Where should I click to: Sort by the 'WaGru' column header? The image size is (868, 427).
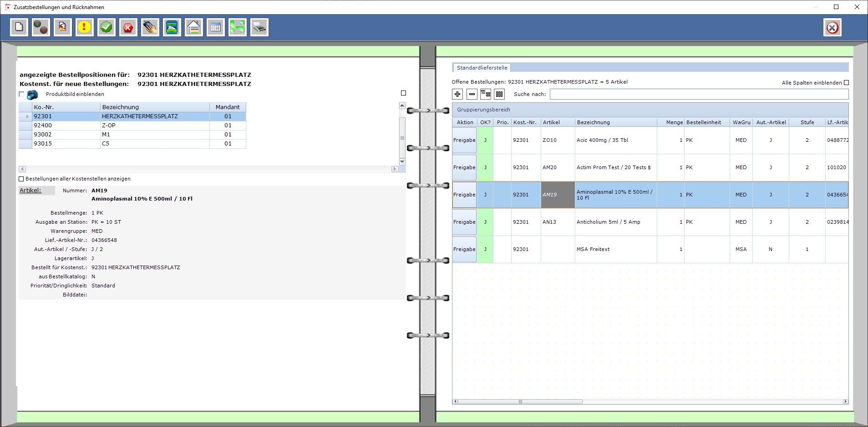[x=741, y=122]
